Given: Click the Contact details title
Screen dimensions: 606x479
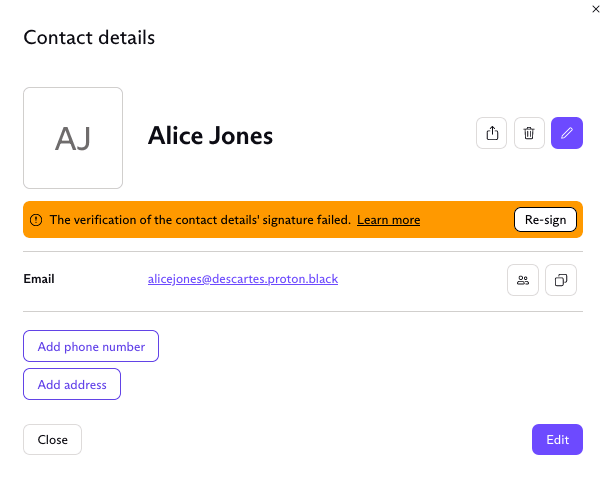Looking at the screenshot, I should 89,38.
